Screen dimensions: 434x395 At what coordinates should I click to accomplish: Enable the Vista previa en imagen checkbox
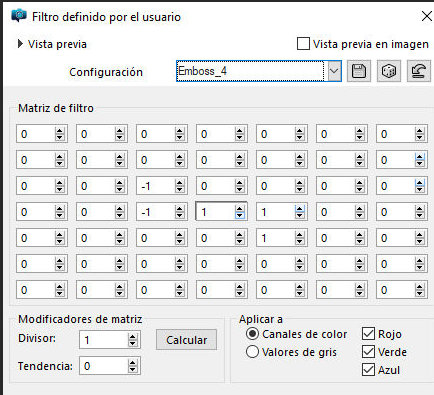(303, 44)
